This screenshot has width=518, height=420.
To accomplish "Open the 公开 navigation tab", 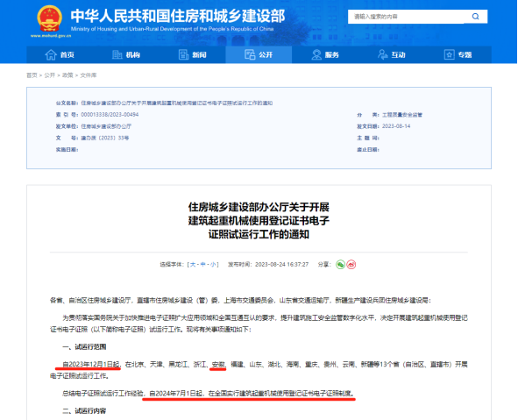I will tap(259, 54).
